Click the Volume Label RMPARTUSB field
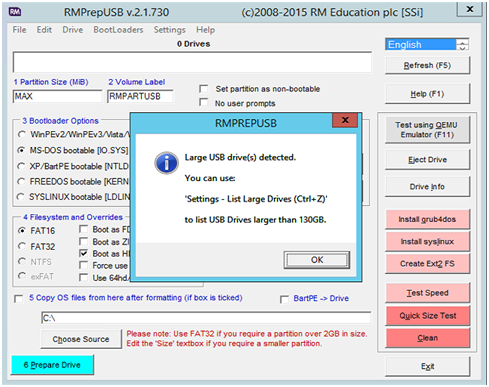Screen dimensions: 489x387 pyautogui.click(x=140, y=96)
